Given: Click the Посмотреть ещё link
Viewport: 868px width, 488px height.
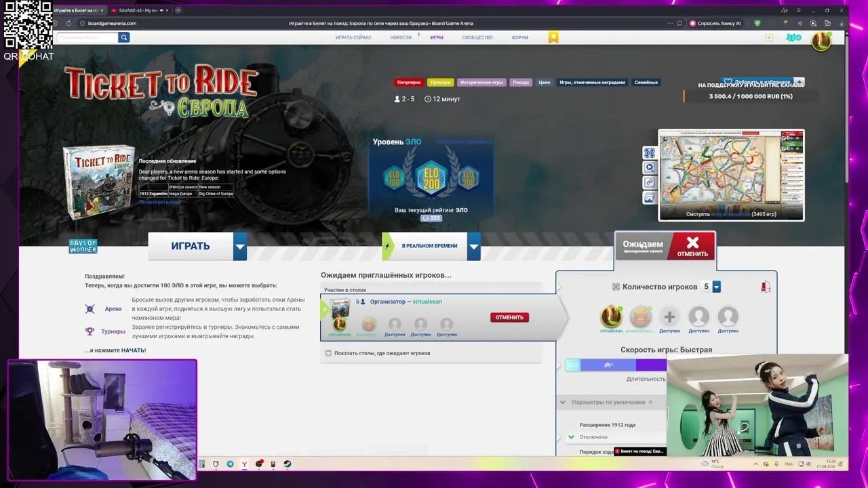Looking at the screenshot, I should pyautogui.click(x=159, y=202).
